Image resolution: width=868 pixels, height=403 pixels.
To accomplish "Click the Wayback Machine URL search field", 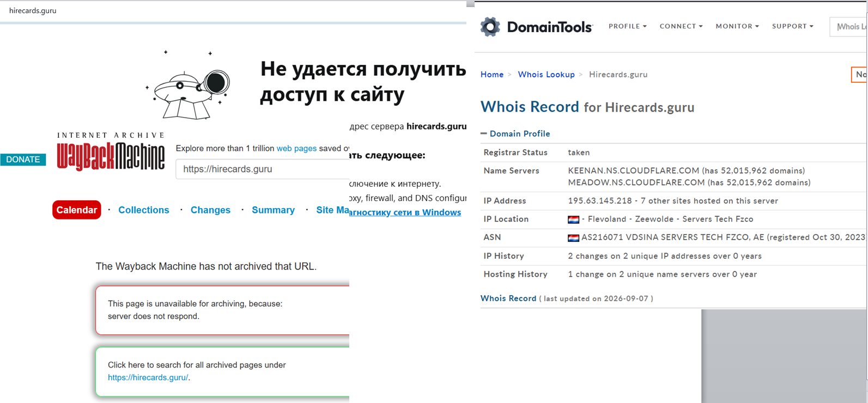I will point(263,169).
